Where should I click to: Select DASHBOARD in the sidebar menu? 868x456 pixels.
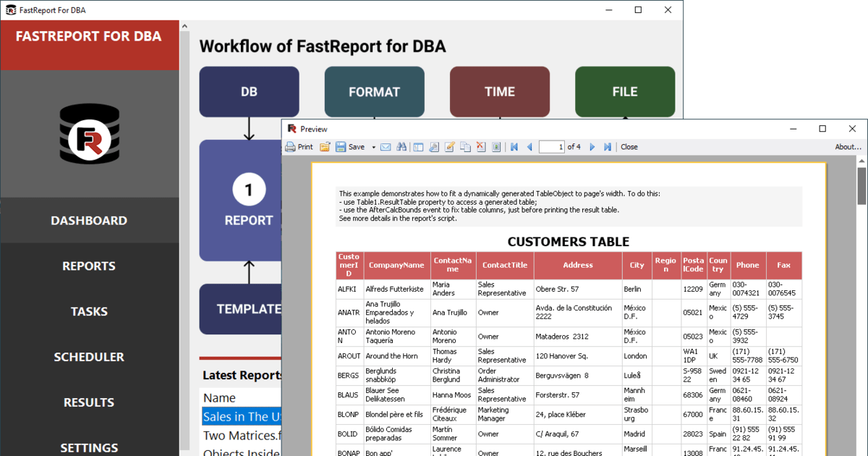coord(88,220)
